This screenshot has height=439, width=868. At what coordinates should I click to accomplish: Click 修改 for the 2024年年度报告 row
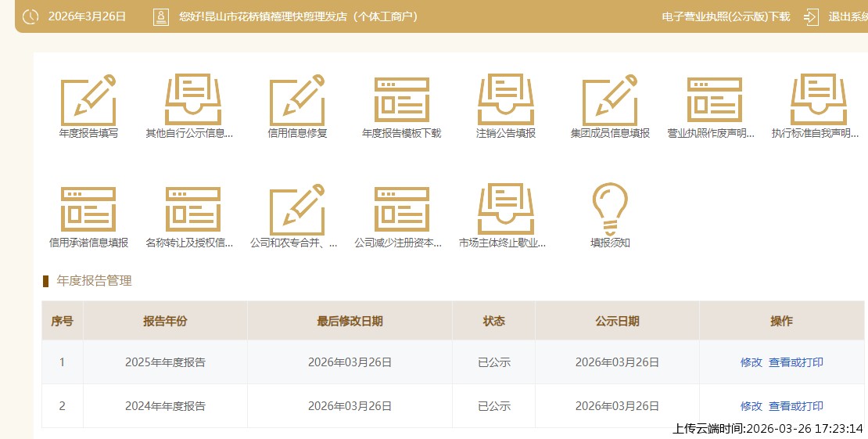(751, 406)
